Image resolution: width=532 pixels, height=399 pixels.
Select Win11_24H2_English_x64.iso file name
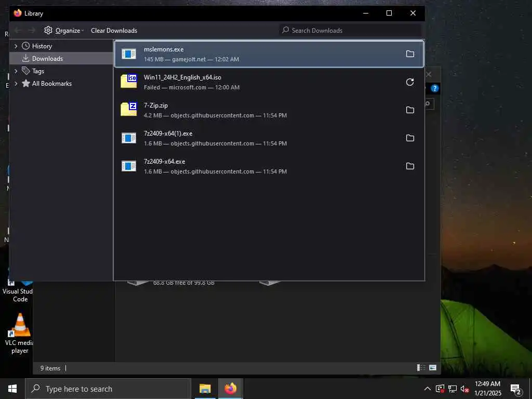tap(182, 77)
